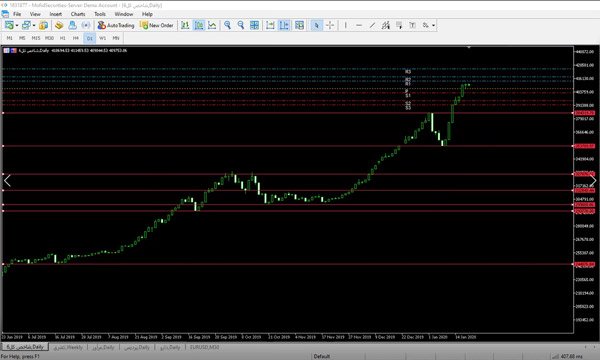
Task: Switch chart to bar chart mode
Action: coord(185,25)
